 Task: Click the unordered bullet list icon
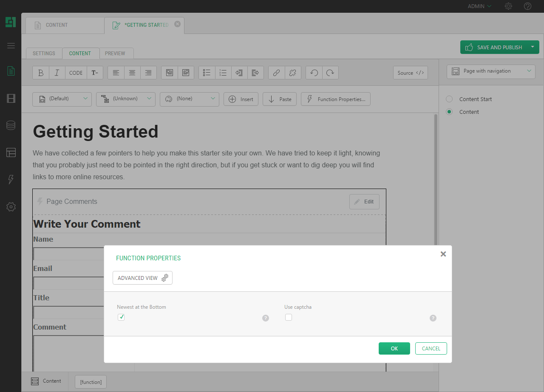[x=207, y=73]
